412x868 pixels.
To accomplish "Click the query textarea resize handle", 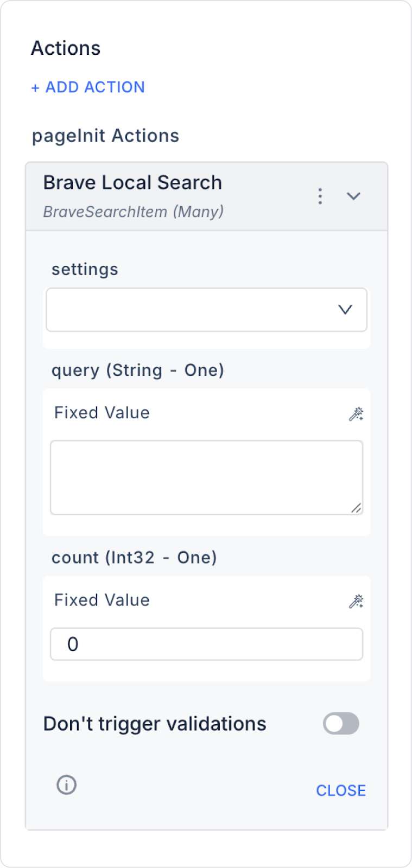I will [356, 508].
